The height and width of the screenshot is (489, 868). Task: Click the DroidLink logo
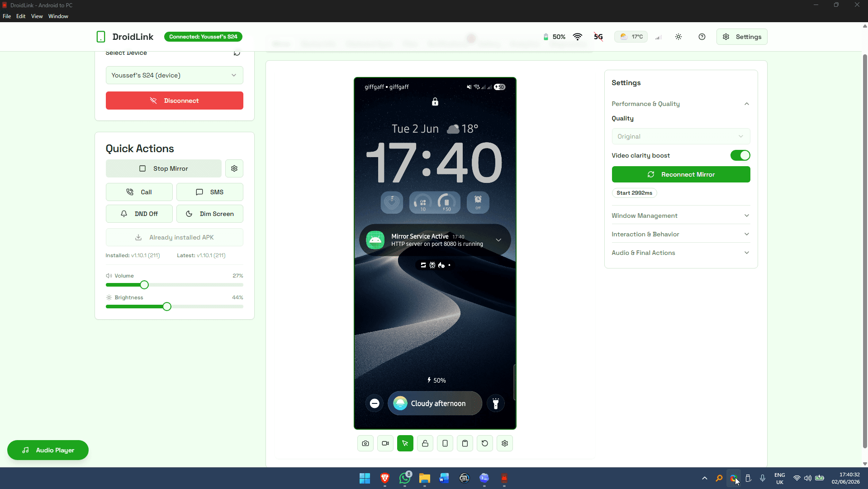tap(101, 37)
